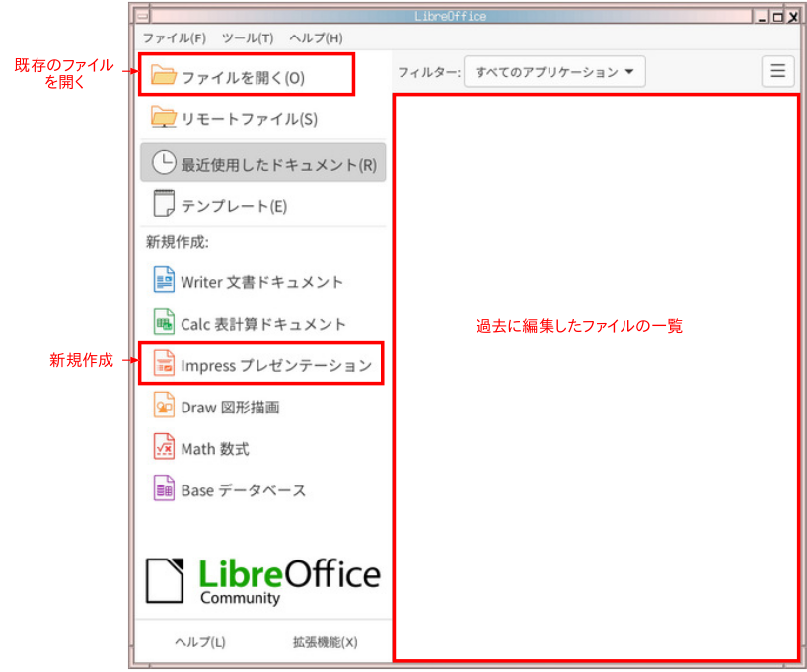Click the Writer document icon
Viewport: 807px width, 672px height.
(164, 280)
